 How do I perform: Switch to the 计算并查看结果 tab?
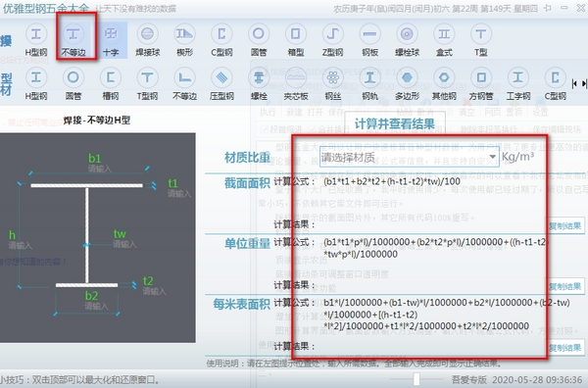point(395,123)
